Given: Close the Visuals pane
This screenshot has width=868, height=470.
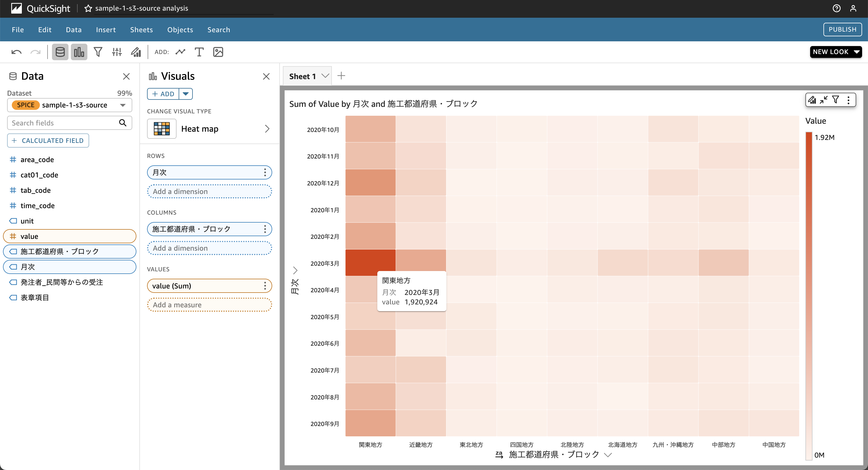Looking at the screenshot, I should click(x=266, y=76).
